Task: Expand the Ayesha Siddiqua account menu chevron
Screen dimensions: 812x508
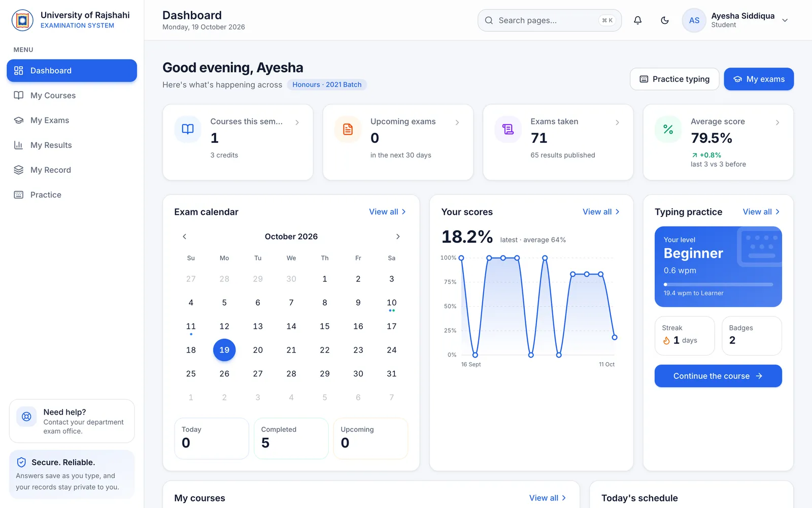Action: coord(785,20)
